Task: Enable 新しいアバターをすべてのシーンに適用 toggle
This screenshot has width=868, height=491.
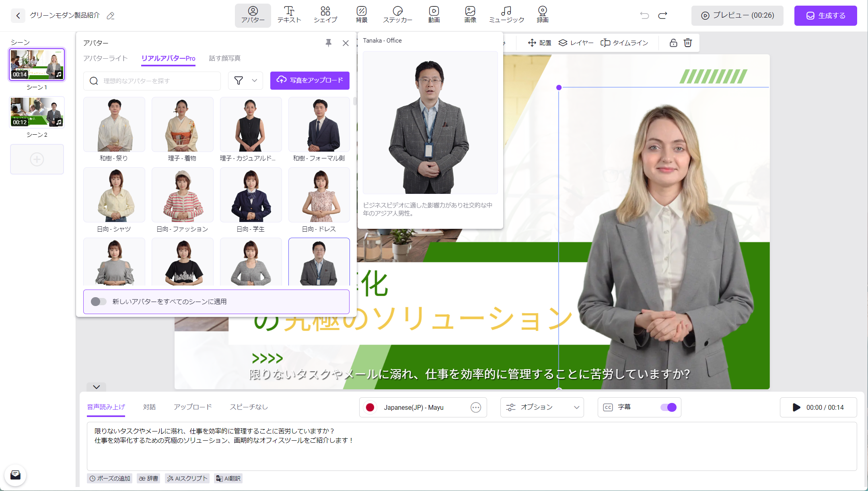Action: [99, 302]
